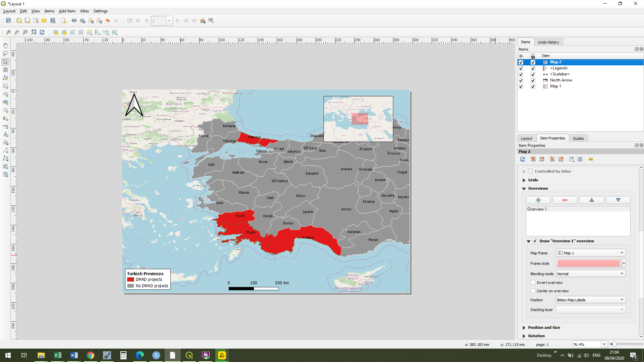Open the Print Layout zoom in tool
The width and height of the screenshot is (644, 362).
pyautogui.click(x=8, y=32)
